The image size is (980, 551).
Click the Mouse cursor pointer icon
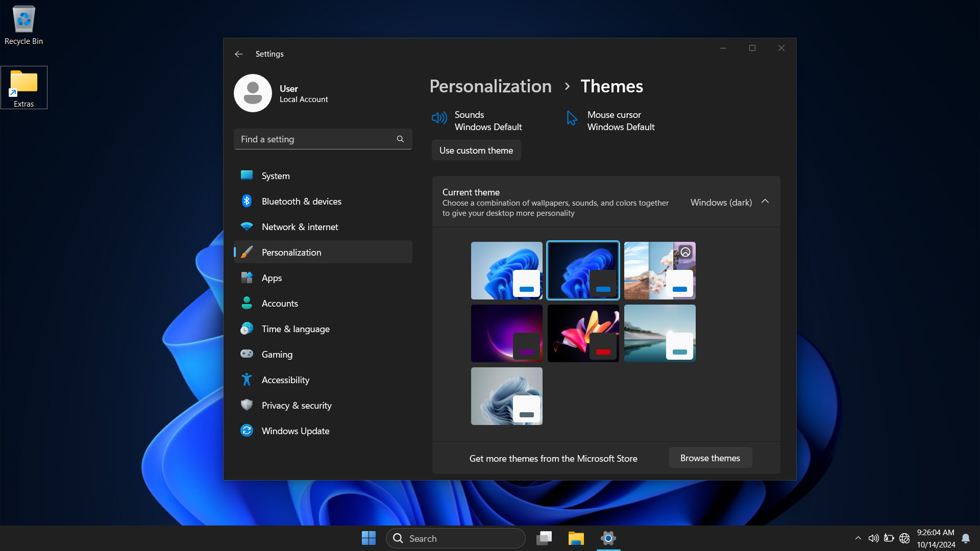pyautogui.click(x=572, y=118)
